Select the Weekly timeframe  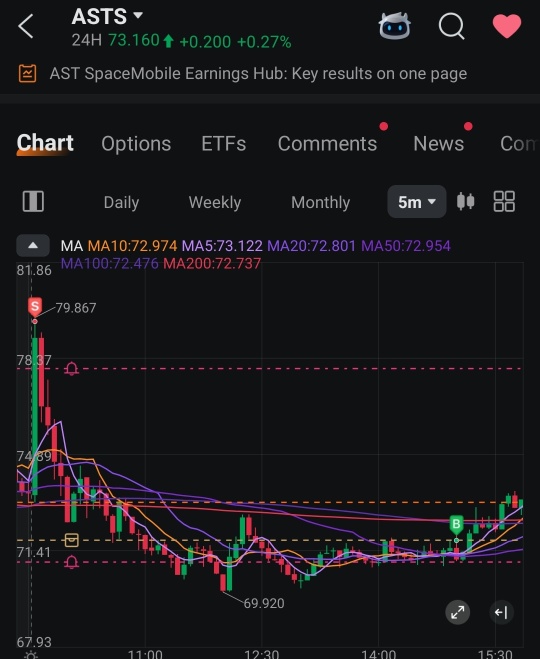[215, 203]
